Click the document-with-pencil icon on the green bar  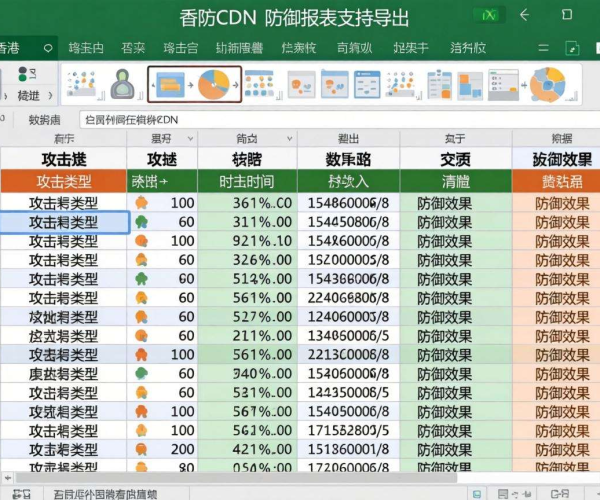coord(572,48)
